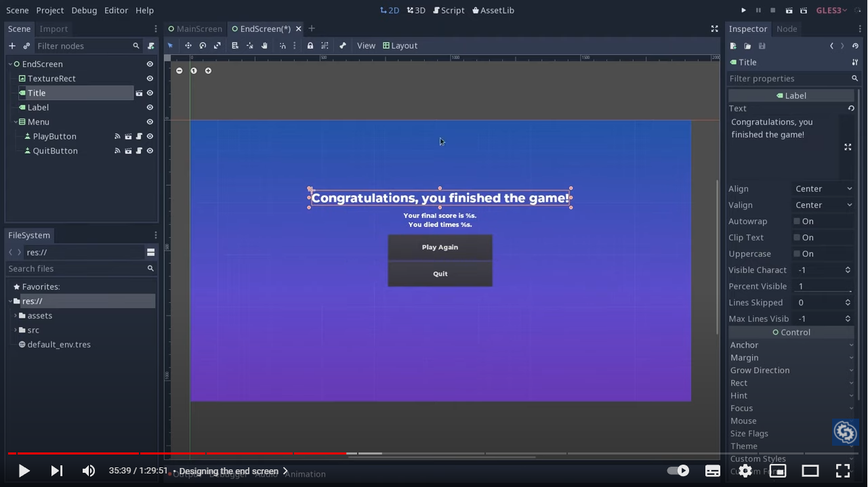Toggle visibility of QuitButton node

coord(150,150)
